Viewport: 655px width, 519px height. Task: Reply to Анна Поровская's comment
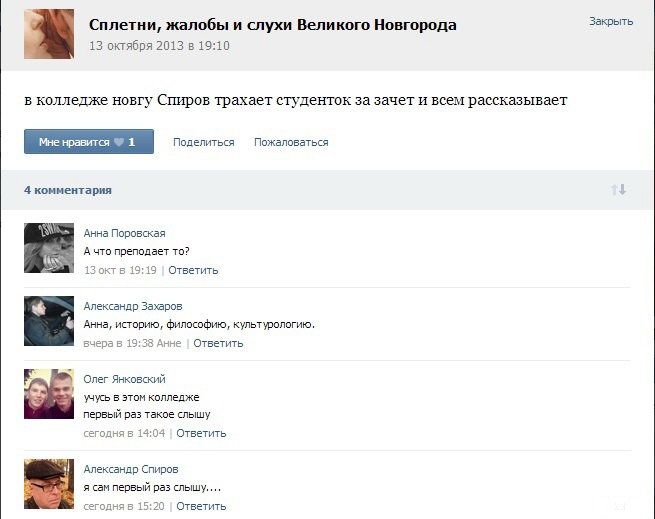tap(193, 270)
